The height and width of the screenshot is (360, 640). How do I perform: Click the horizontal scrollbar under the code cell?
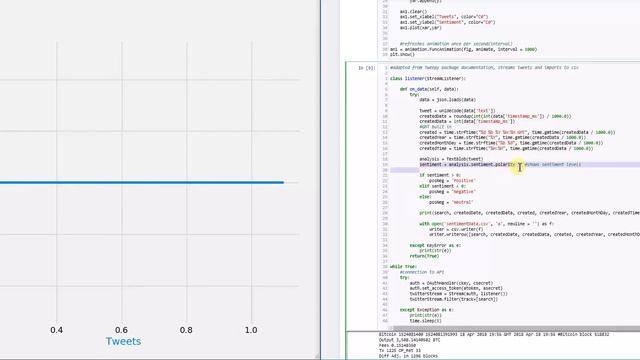[516, 328]
